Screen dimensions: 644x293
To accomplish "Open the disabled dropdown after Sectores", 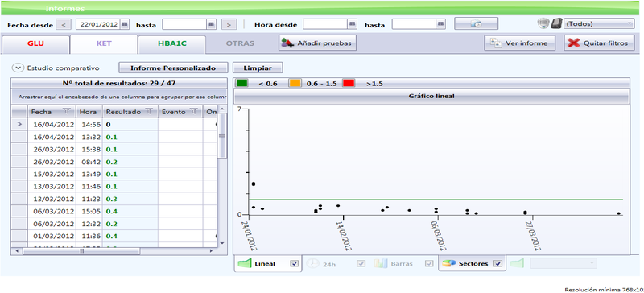I will point(563,263).
